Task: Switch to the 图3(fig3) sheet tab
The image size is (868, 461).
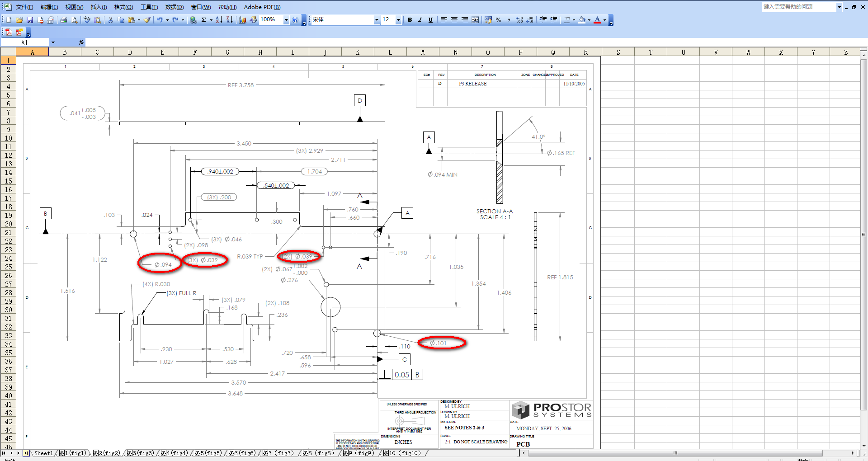Action: coord(141,453)
